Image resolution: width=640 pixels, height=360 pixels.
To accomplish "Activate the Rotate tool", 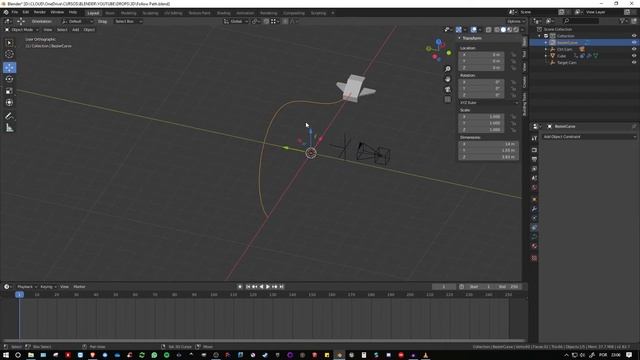I will 9,79.
